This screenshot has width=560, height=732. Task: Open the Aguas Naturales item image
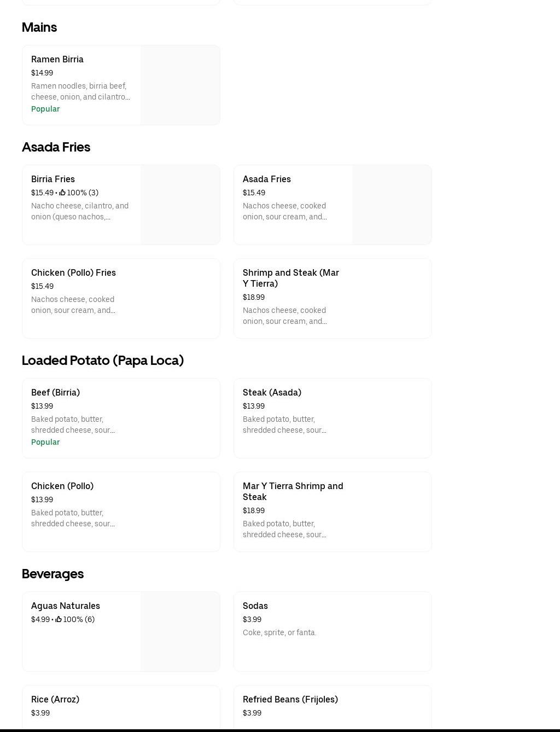[180, 632]
